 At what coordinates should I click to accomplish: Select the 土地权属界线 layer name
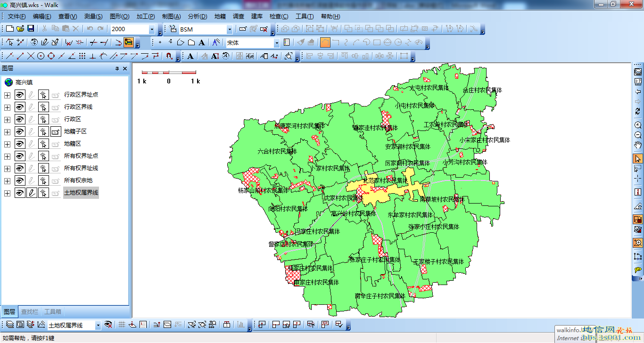pos(81,193)
